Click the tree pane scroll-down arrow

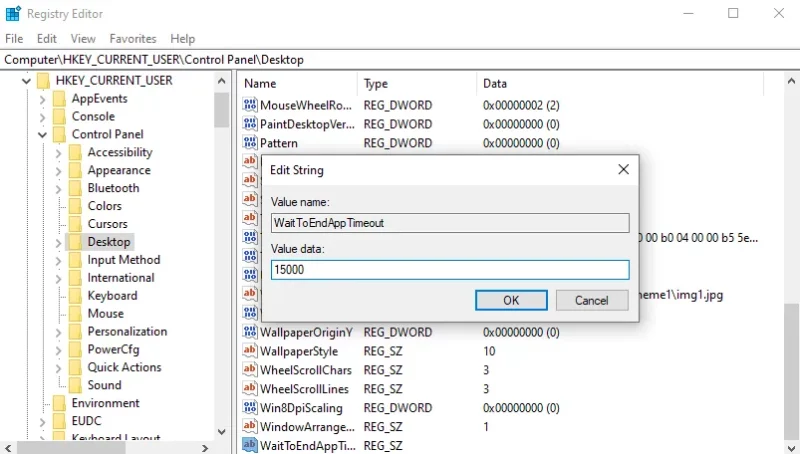[x=221, y=432]
